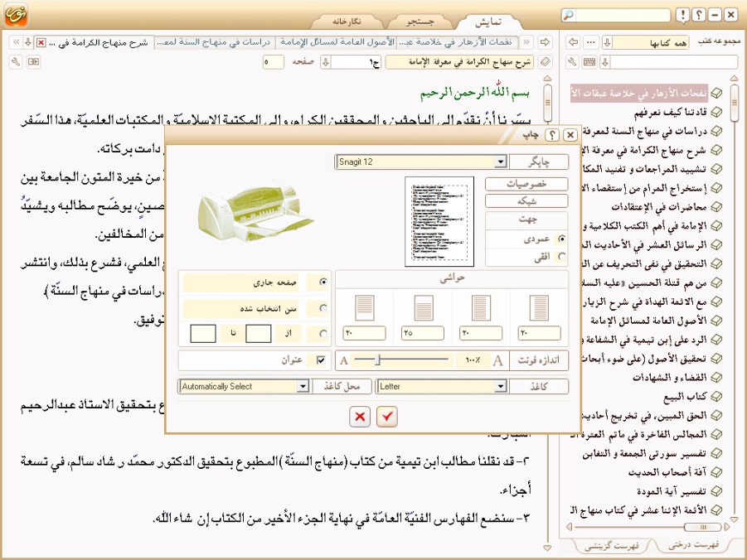The height and width of the screenshot is (560, 747).
Task: Confirm printing with the red checkmark button
Action: coord(387,417)
